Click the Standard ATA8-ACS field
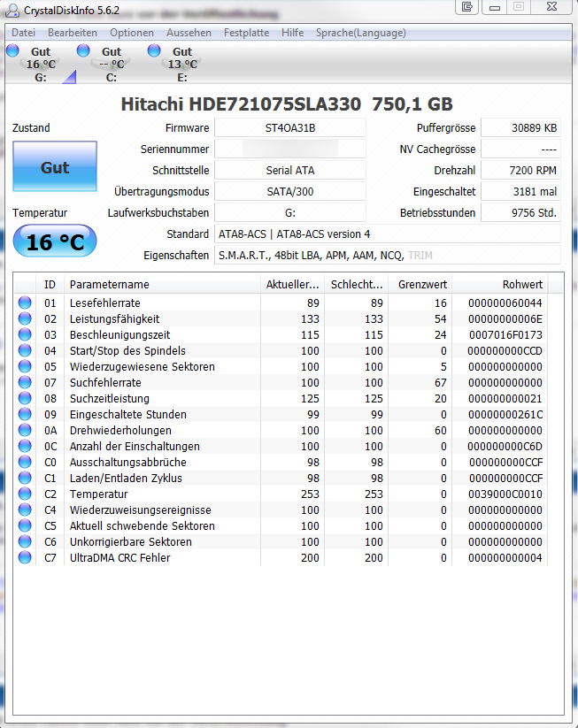The image size is (578, 728). click(388, 234)
